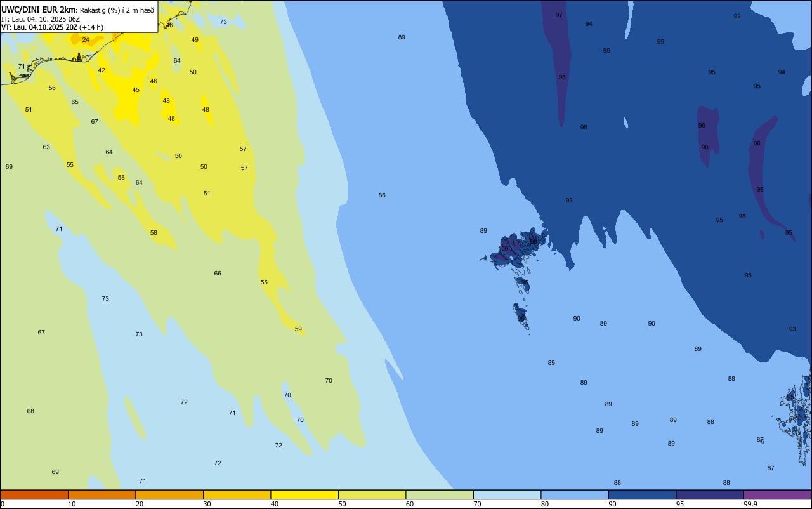Image resolution: width=812 pixels, height=509 pixels.
Task: Click the humidity value 59 on the map
Action: point(298,329)
